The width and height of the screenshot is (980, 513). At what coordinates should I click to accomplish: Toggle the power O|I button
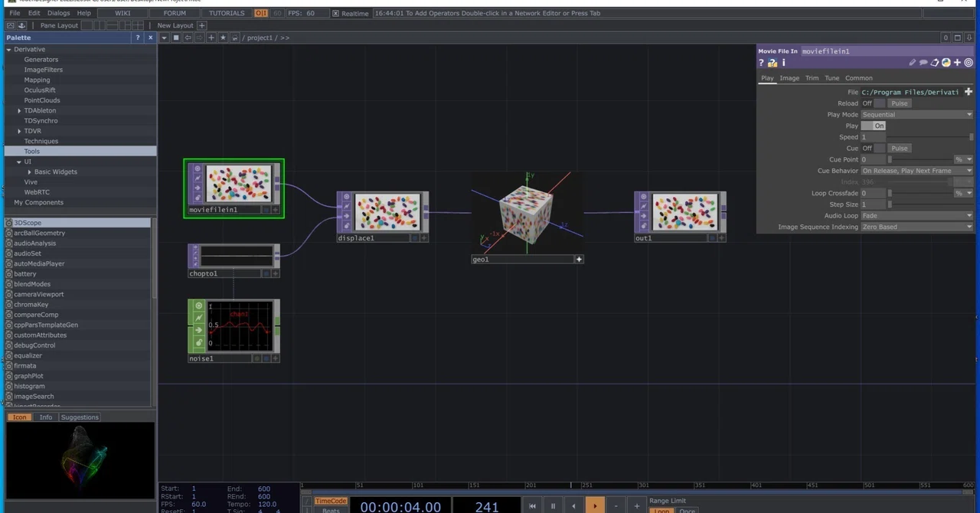261,14
